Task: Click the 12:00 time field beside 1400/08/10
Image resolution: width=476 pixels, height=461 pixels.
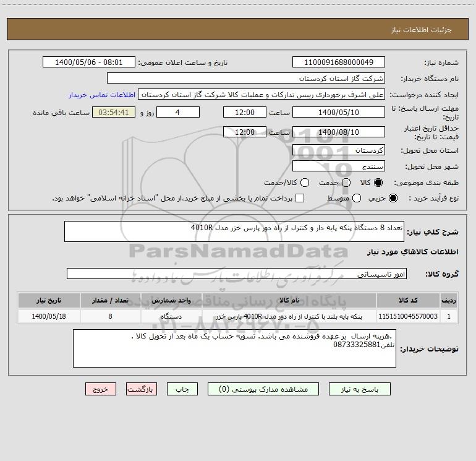Action: pyautogui.click(x=245, y=132)
